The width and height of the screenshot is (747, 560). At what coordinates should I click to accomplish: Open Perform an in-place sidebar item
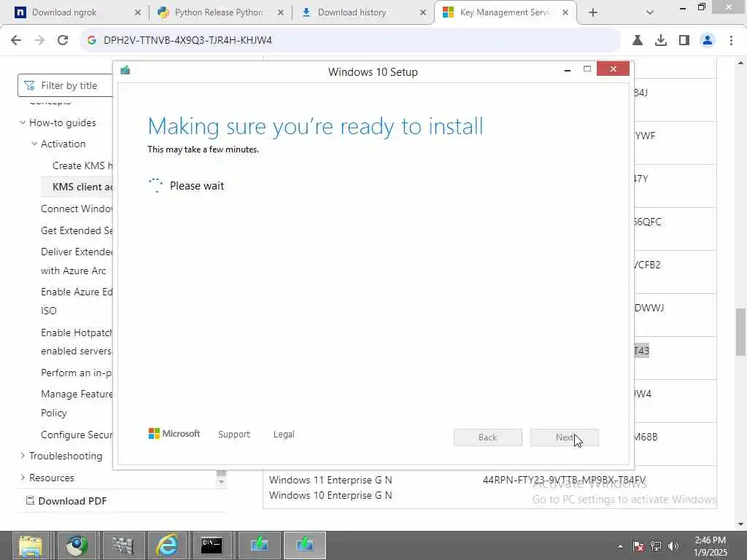[77, 373]
